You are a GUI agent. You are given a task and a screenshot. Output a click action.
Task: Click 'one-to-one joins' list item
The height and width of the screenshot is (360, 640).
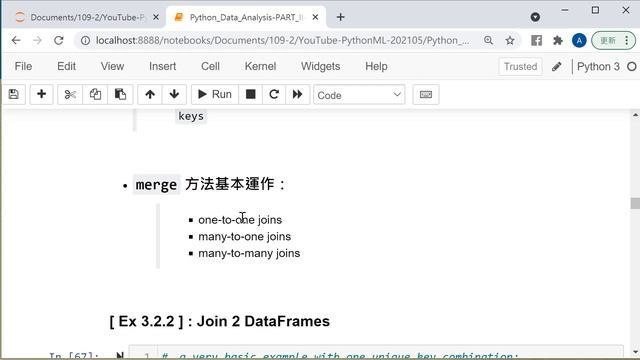pos(240,220)
